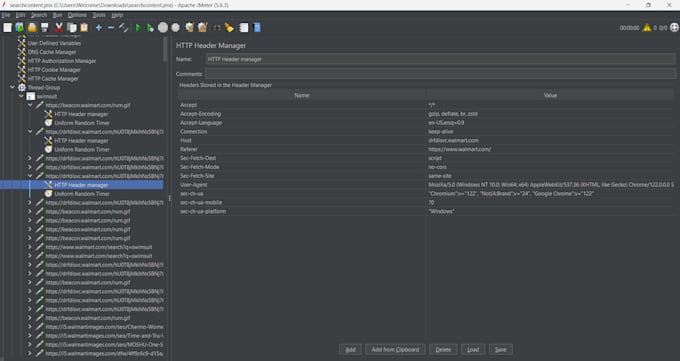Image resolution: width=680 pixels, height=361 pixels.
Task: Click the https://www.walmart.com/ Referer value
Action: [x=550, y=149]
